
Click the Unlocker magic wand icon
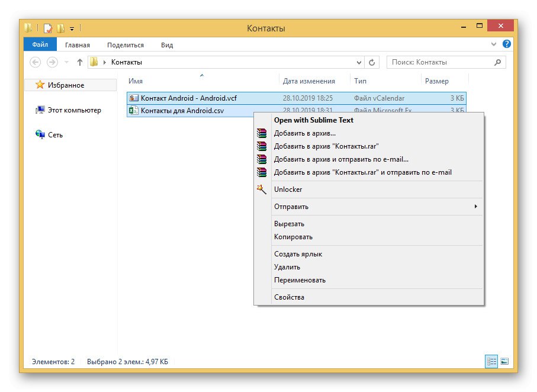click(x=262, y=189)
